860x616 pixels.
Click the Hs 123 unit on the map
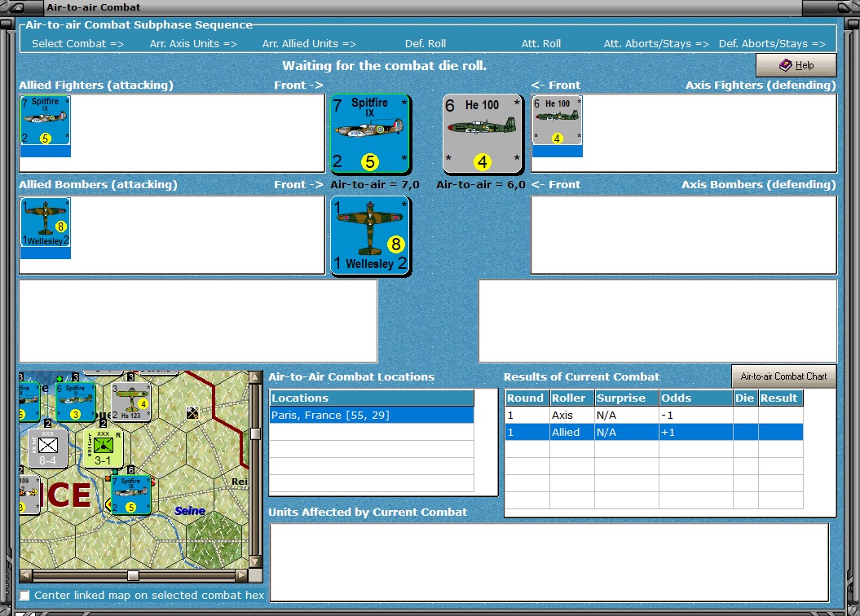point(130,402)
